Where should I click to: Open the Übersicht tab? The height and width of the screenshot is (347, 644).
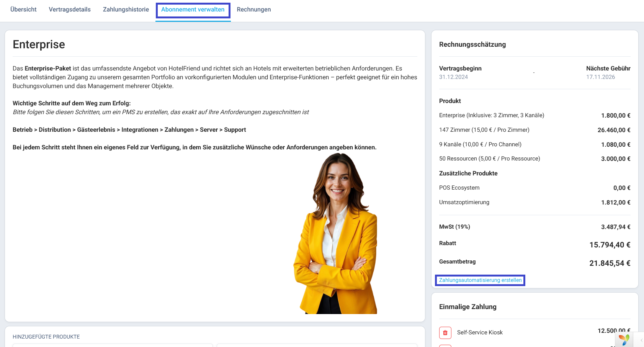click(23, 10)
